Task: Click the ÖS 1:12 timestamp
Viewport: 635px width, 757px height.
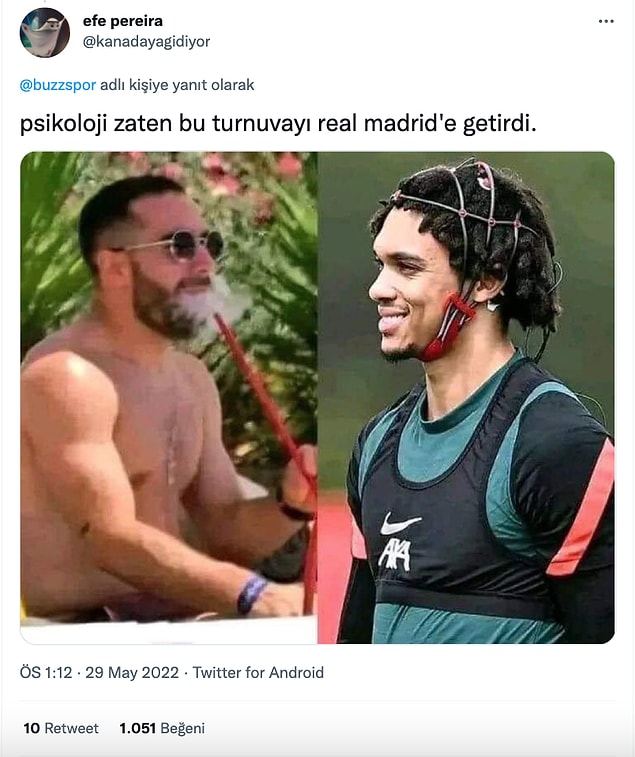Action: coord(46,673)
